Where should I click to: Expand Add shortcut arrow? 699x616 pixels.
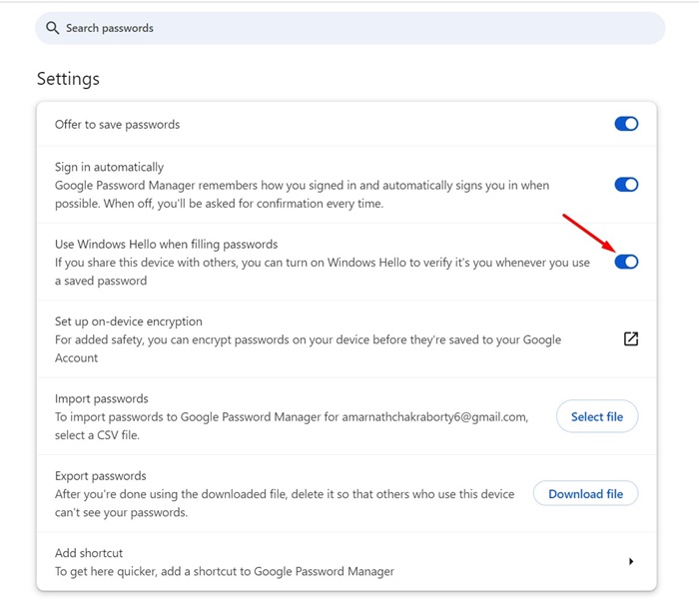click(x=631, y=561)
